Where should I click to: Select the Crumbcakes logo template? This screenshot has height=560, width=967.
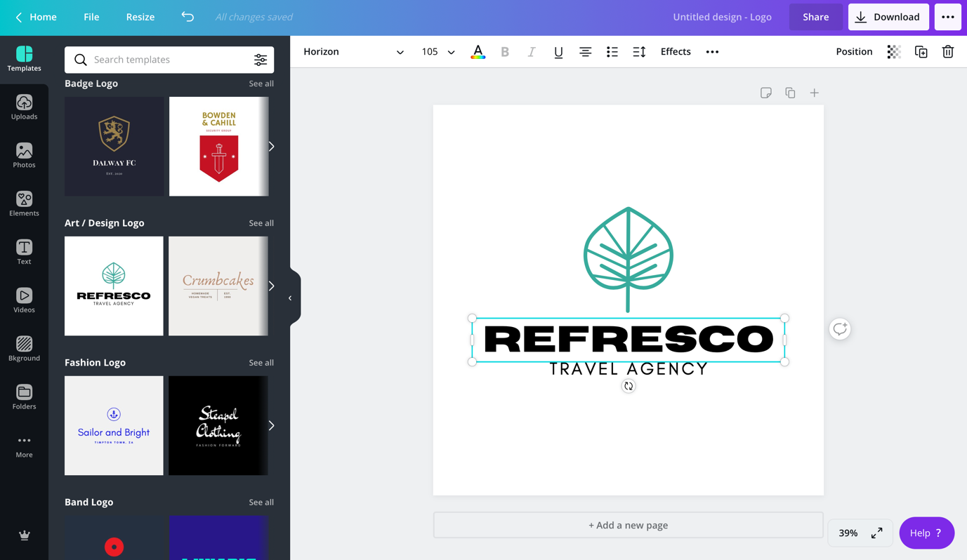pos(218,286)
